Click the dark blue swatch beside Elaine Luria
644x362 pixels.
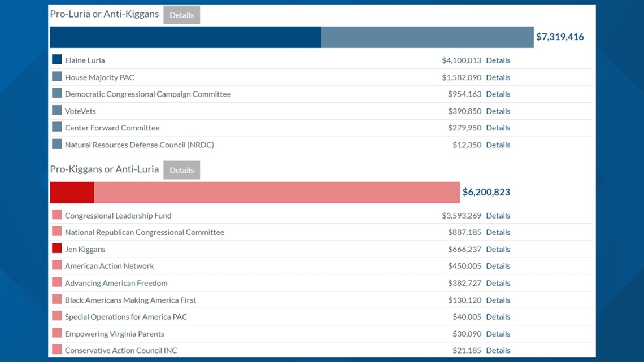click(57, 59)
